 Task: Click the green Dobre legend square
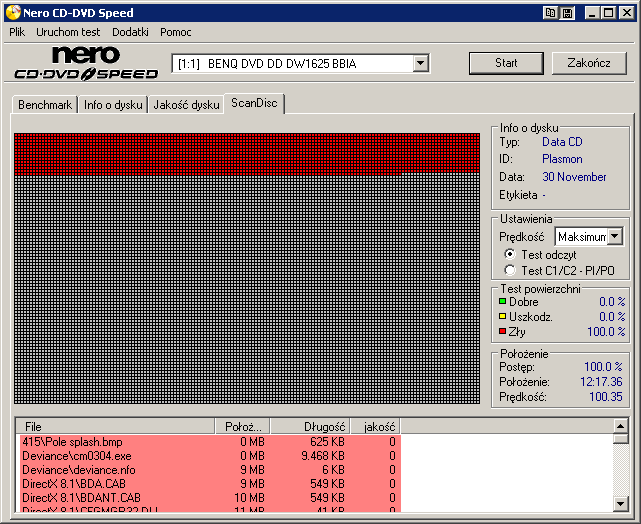pos(502,302)
